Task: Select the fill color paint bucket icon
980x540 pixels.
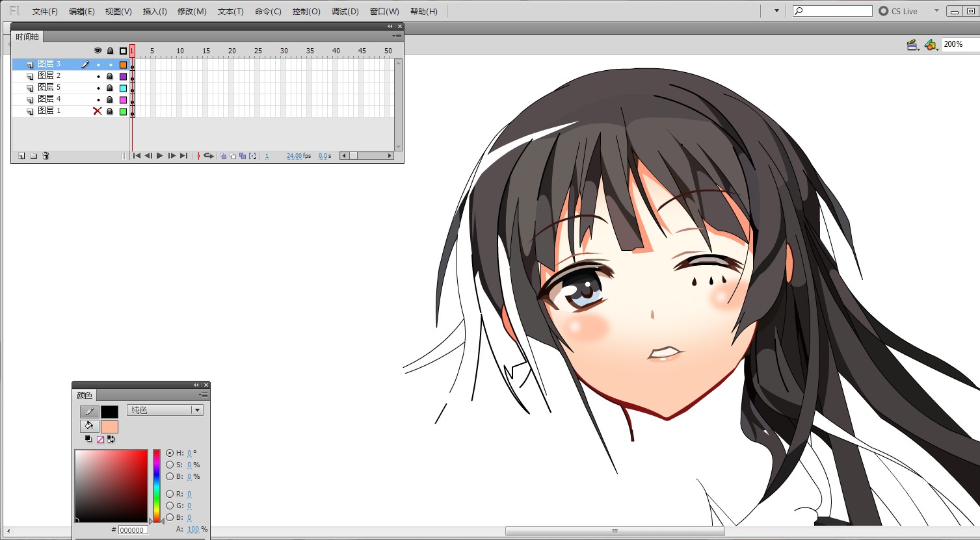Action: 90,426
